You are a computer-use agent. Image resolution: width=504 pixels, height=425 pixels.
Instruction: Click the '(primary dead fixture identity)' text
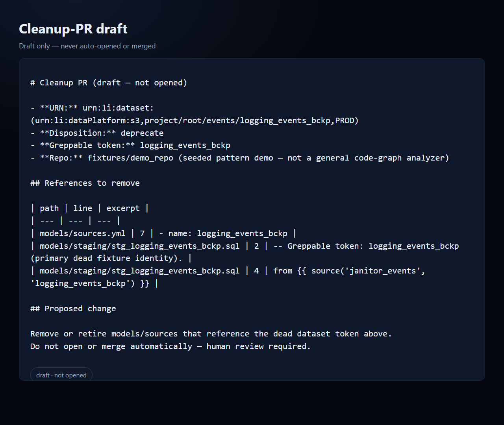106,258
